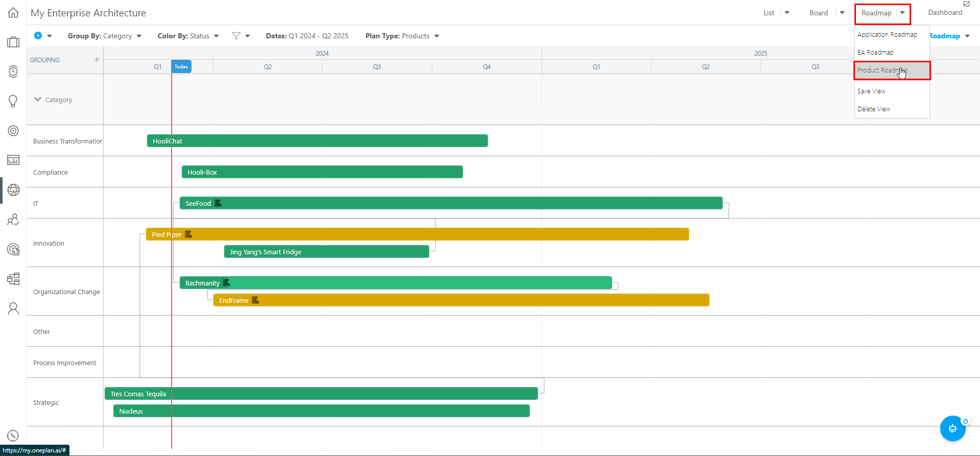Click the task list icon on Pied Piper bar
The width and height of the screenshot is (980, 456).
188,234
